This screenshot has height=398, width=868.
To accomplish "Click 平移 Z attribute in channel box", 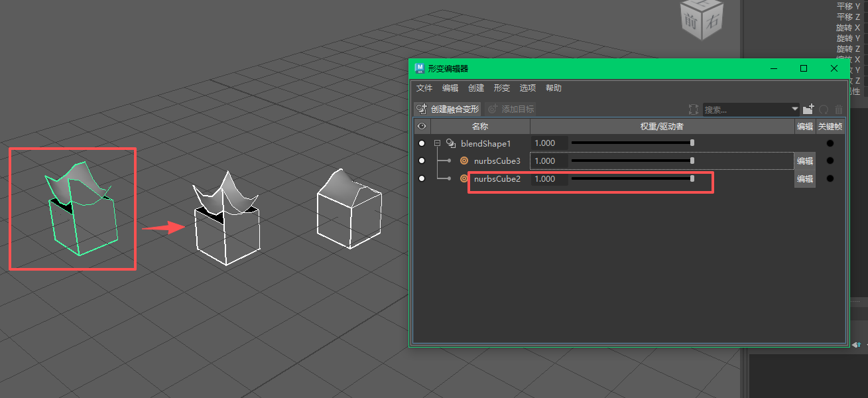I will [x=848, y=17].
